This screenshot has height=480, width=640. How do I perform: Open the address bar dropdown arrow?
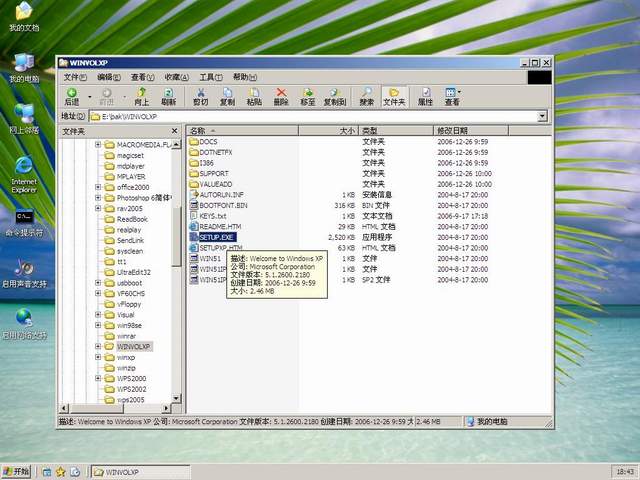pos(543,116)
